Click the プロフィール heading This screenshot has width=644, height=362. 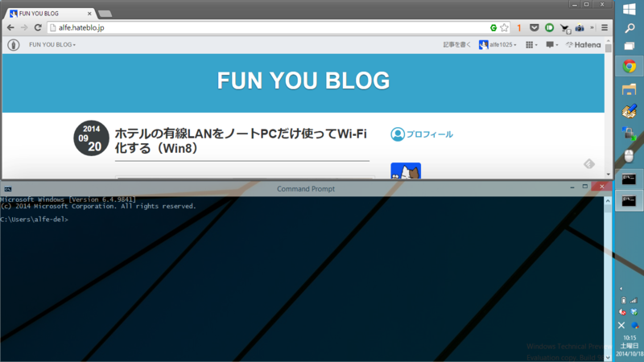(x=430, y=134)
